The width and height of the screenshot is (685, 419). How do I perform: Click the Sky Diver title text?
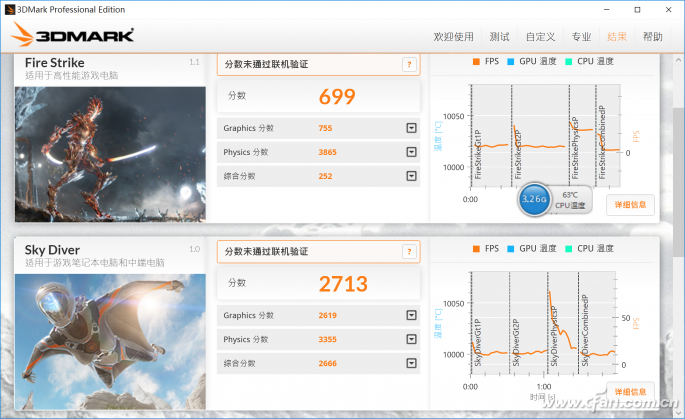[x=52, y=250]
